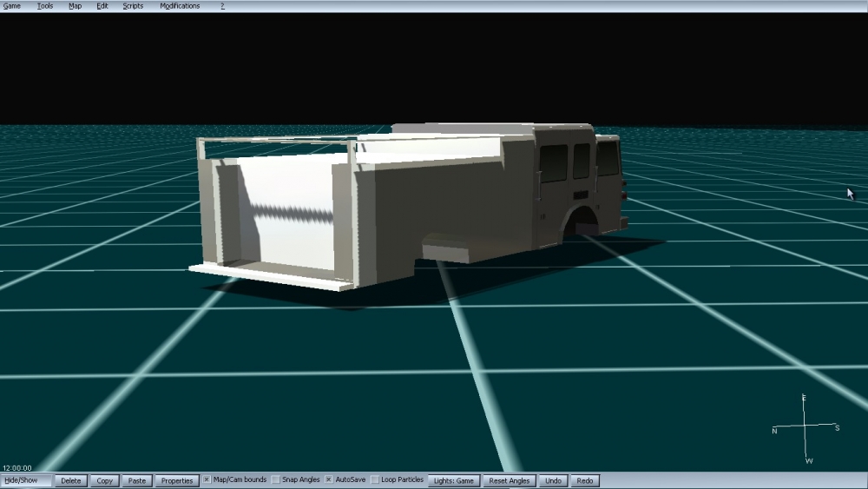Click the Lights: Game button
The width and height of the screenshot is (868, 489).
tap(454, 480)
